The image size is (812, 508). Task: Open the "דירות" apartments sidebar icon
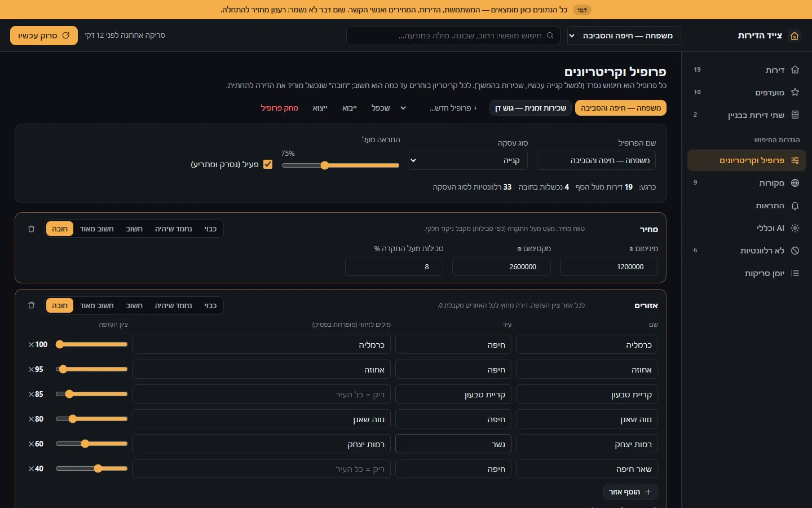[x=795, y=70]
